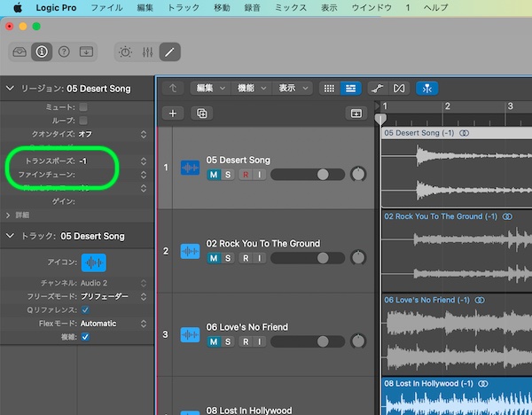This screenshot has height=415, width=532.
Task: Open the トランスポーズ value stepper
Action: click(144, 161)
